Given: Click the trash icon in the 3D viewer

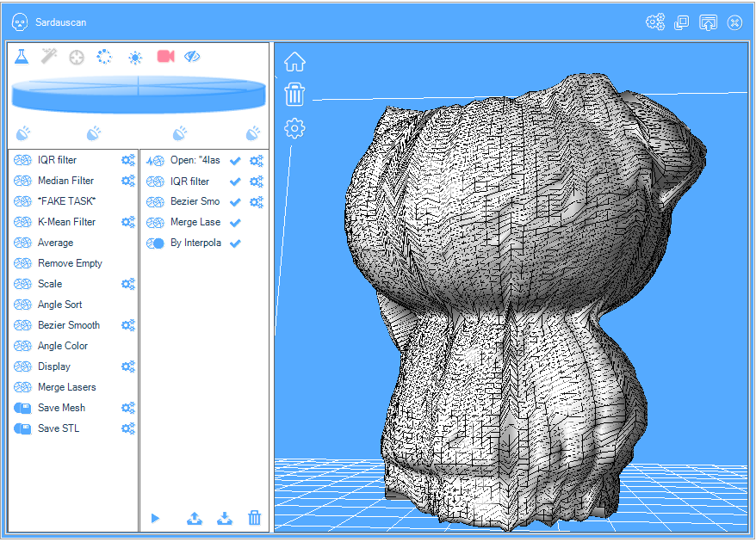Looking at the screenshot, I should tap(294, 94).
